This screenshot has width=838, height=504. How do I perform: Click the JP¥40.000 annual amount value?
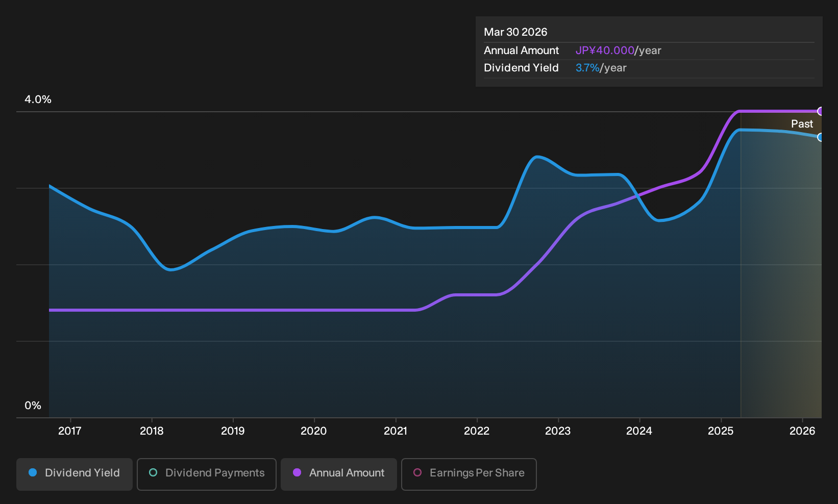(x=605, y=51)
